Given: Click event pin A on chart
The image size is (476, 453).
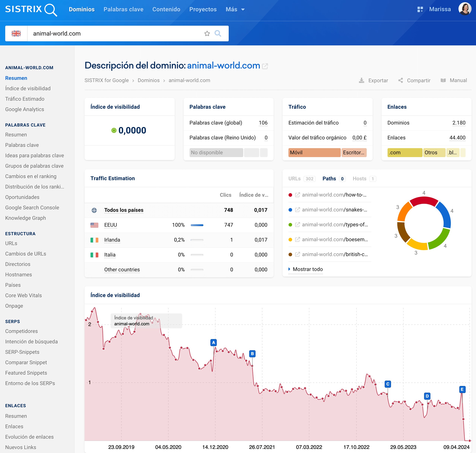Looking at the screenshot, I should click(213, 342).
